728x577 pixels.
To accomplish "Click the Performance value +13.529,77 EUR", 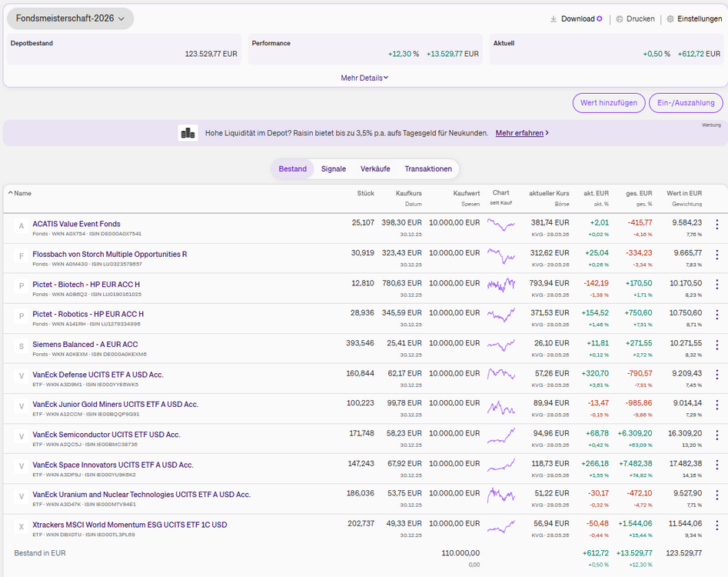I will 452,54.
